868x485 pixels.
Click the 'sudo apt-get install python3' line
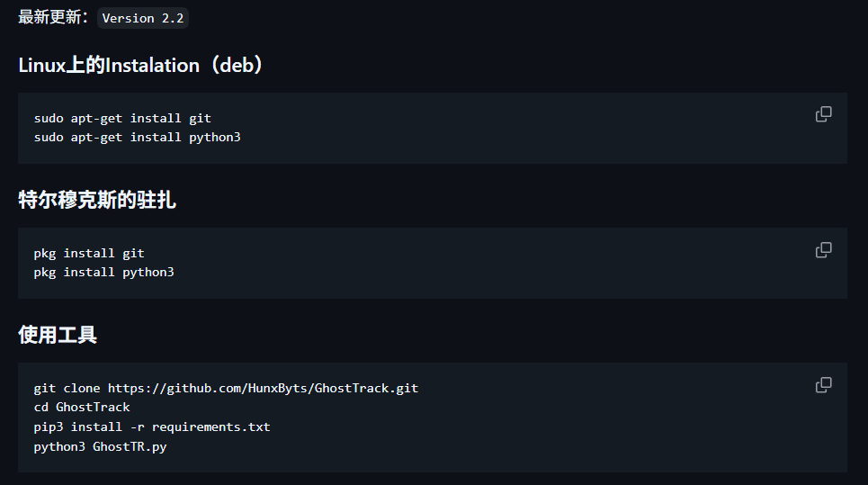(137, 138)
